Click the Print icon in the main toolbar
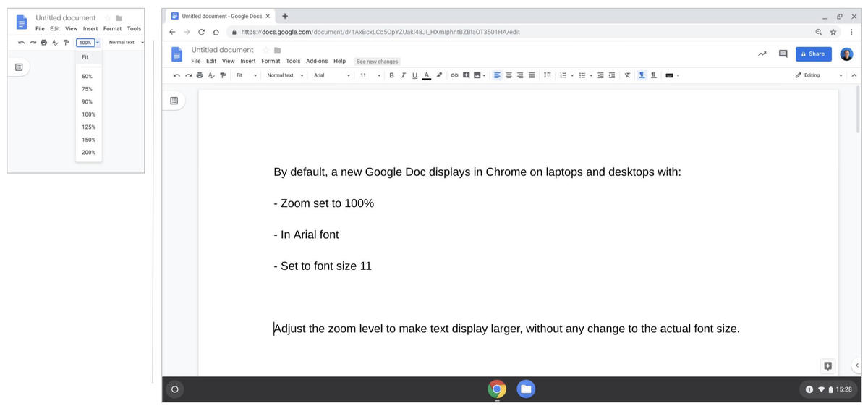The image size is (868, 414). coord(200,75)
